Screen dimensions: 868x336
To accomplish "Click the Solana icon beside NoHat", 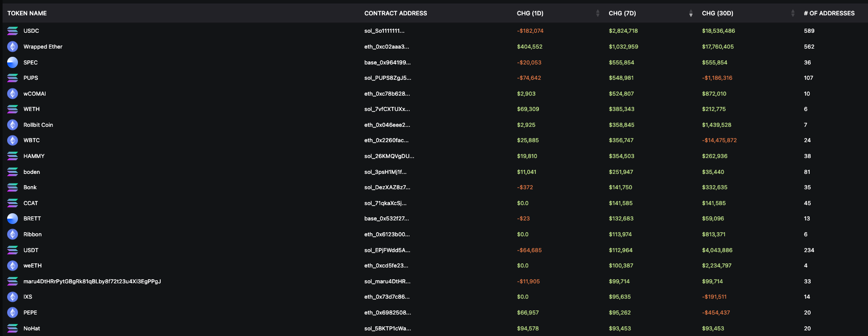I will point(13,328).
